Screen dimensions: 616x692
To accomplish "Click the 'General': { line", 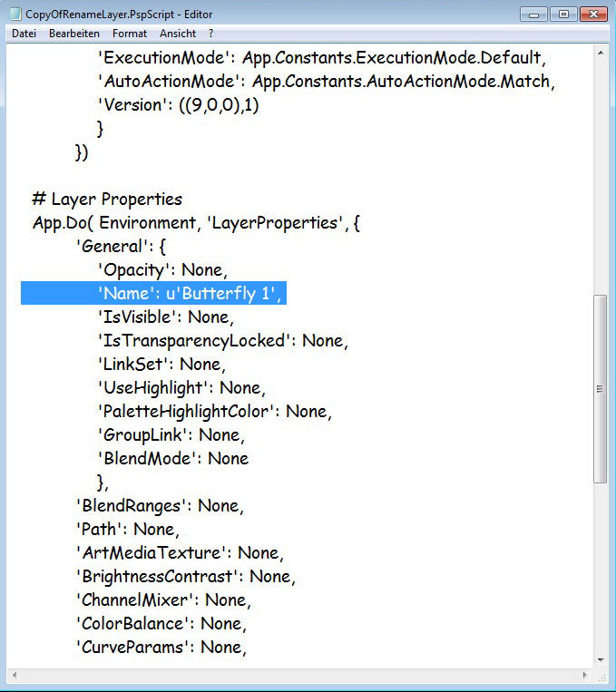I will (121, 247).
